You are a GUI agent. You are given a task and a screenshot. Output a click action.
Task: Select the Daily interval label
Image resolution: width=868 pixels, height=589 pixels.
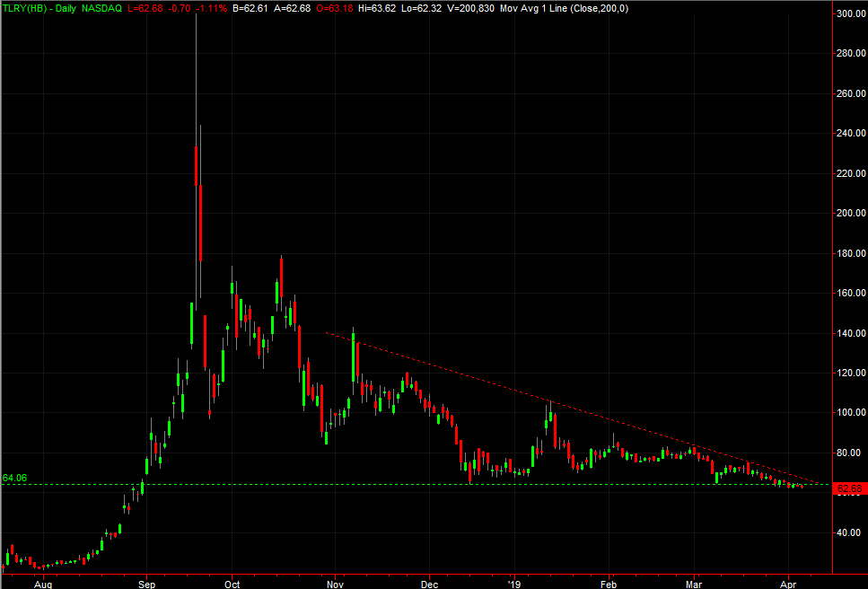(x=66, y=8)
